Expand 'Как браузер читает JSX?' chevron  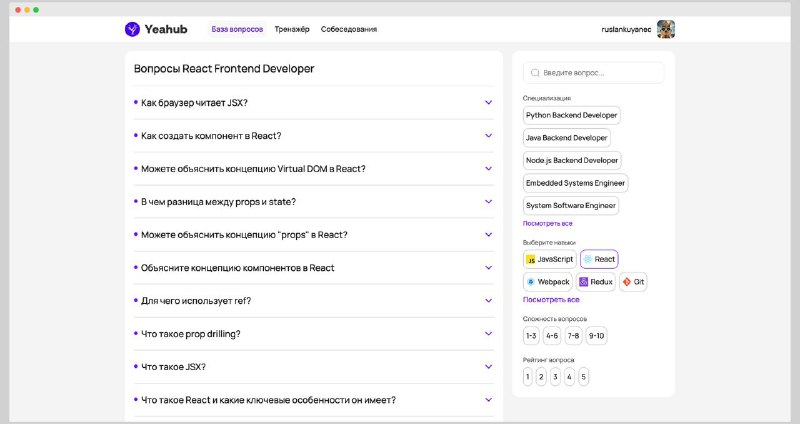click(488, 103)
